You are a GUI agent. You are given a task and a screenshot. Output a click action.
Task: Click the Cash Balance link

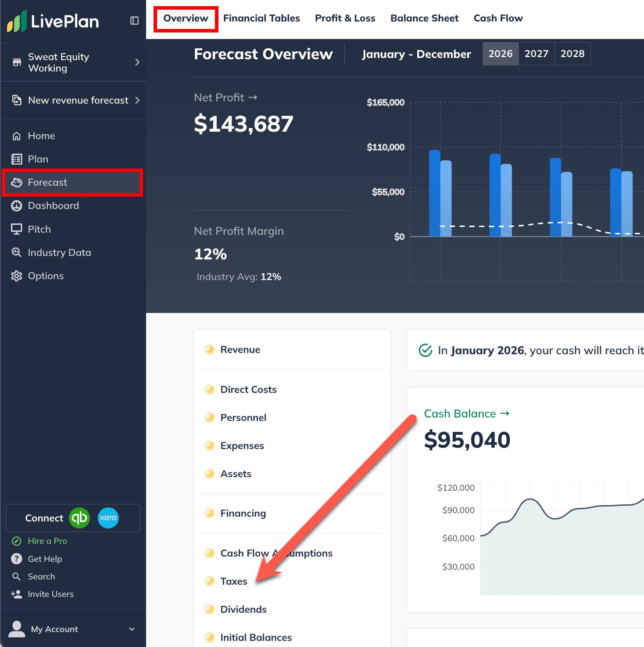click(x=466, y=413)
